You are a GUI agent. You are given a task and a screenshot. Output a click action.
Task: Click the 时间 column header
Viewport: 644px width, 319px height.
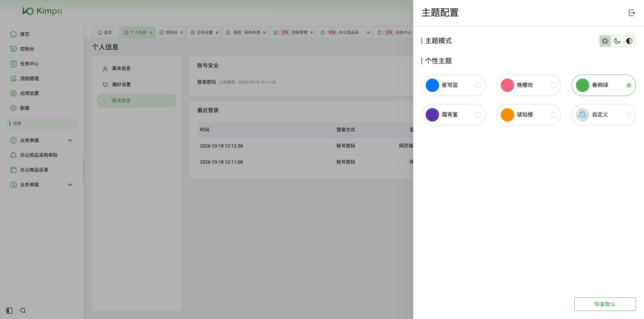(205, 130)
